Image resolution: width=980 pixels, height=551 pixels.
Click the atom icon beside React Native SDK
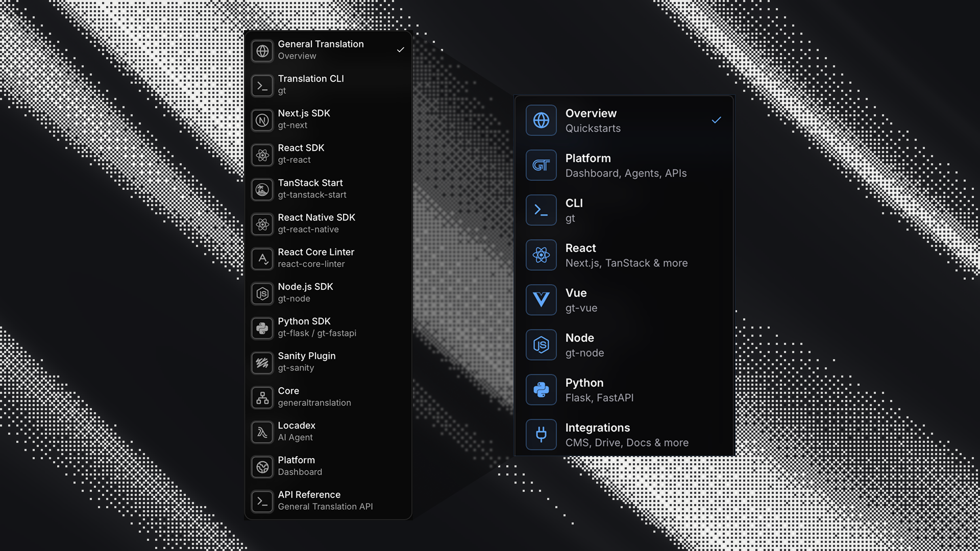coord(262,224)
